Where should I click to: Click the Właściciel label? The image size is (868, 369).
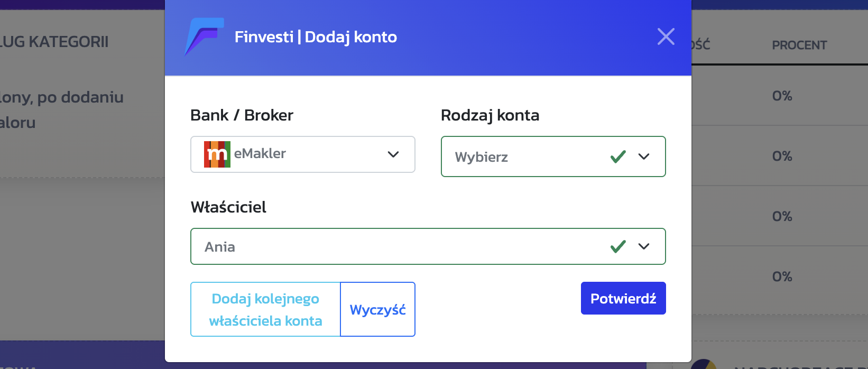point(228,207)
